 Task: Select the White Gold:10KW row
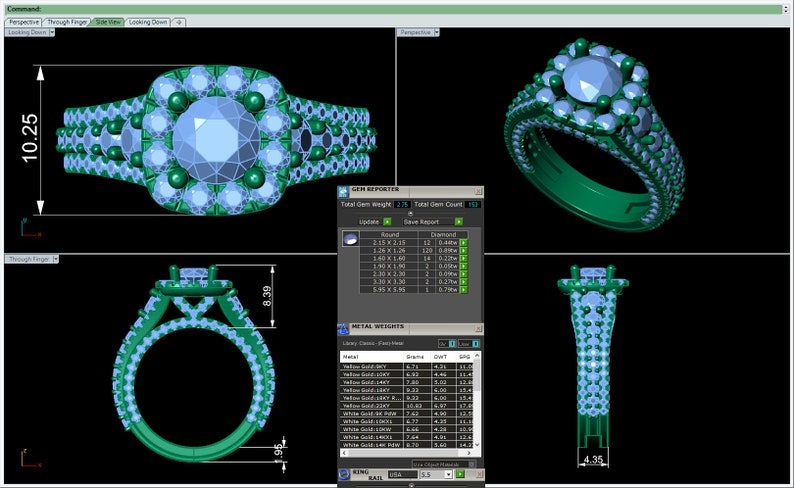pos(407,429)
